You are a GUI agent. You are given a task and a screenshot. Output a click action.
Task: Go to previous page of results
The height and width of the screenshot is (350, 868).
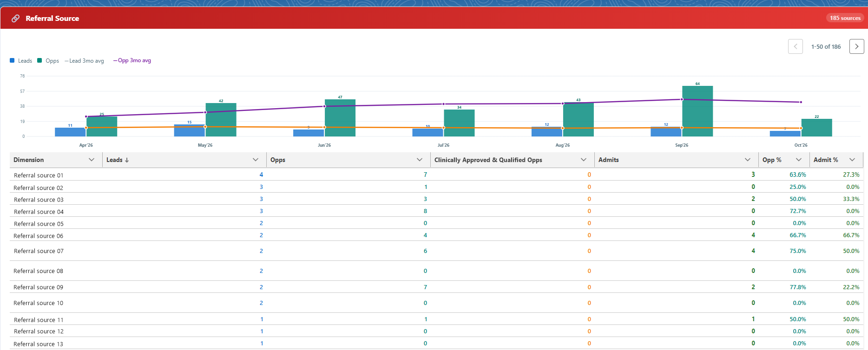click(796, 46)
